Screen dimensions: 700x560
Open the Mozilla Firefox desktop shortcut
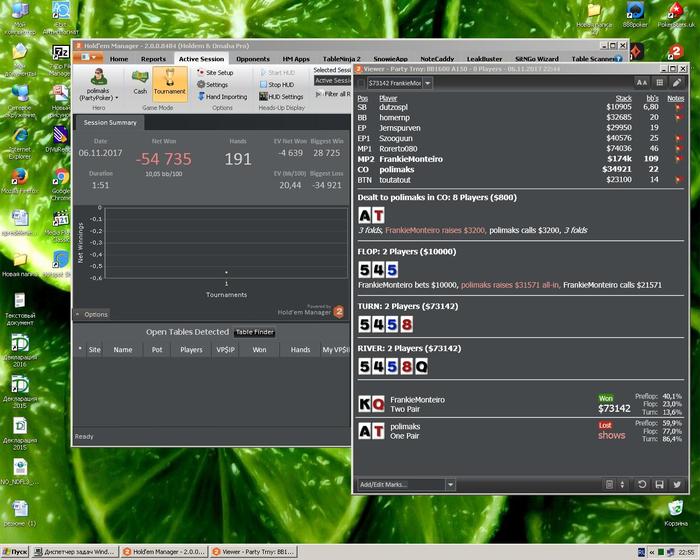click(19, 181)
